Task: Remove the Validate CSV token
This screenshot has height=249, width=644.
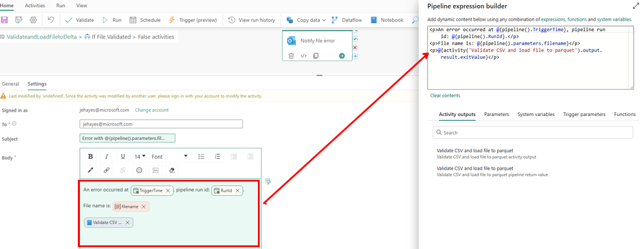Action: click(x=128, y=223)
